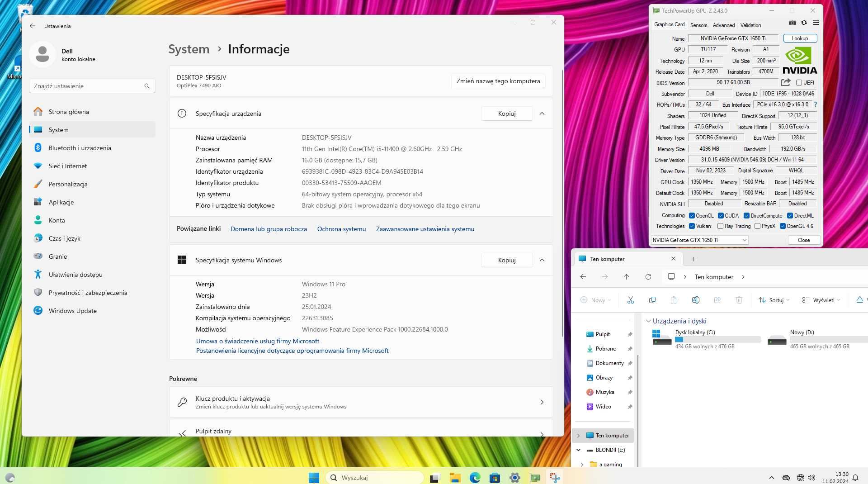Click the Rename icon in File Explorer toolbar
This screenshot has width=868, height=484.
click(696, 300)
